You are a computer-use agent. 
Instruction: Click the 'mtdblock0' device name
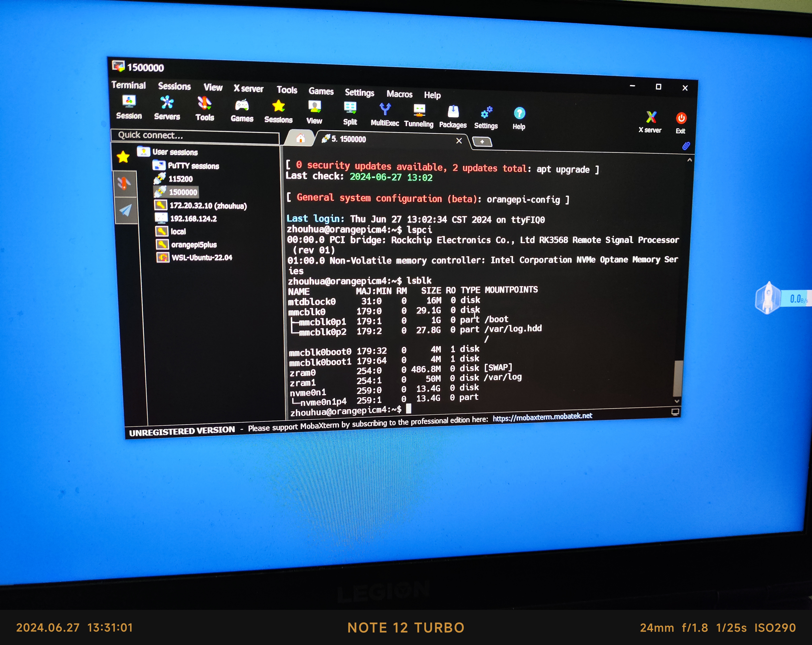(312, 302)
